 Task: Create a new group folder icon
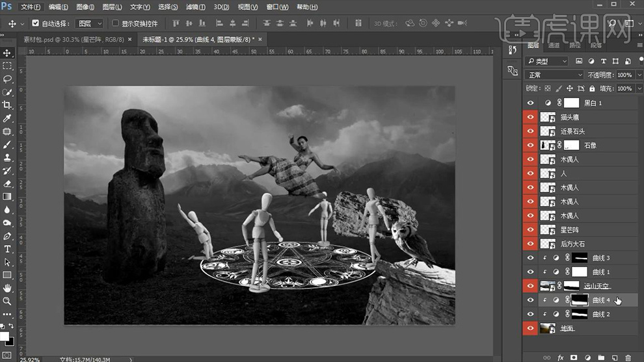click(601, 358)
